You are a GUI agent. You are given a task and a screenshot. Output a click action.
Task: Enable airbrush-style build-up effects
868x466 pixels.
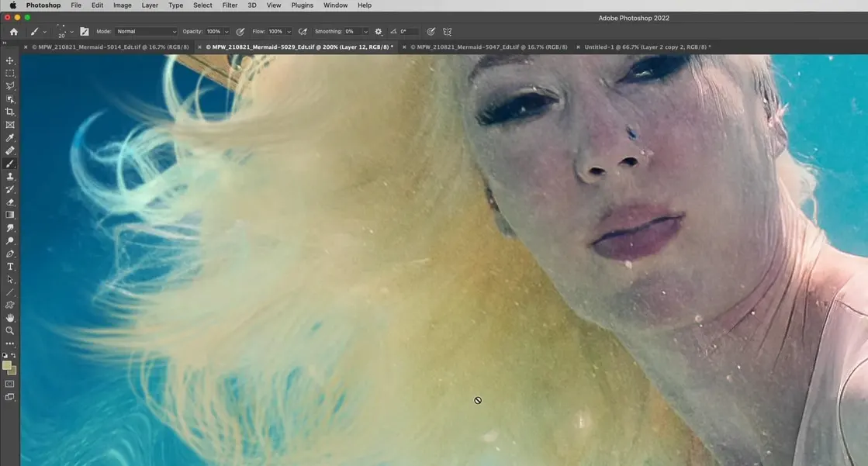pyautogui.click(x=303, y=32)
